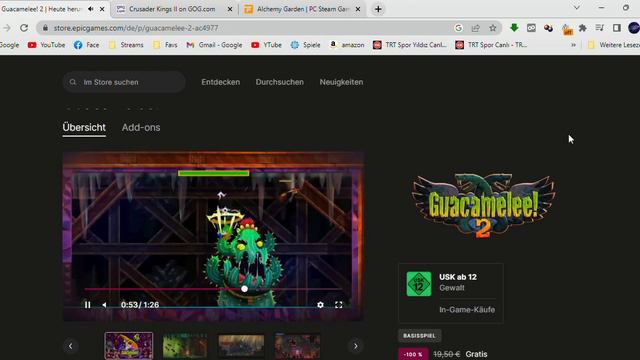Toggle the browser side panel
The height and width of the screenshot is (360, 640).
tap(617, 28)
